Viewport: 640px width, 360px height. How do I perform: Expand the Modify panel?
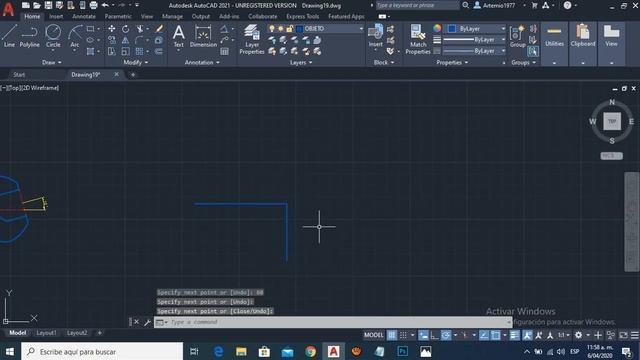click(x=136, y=62)
